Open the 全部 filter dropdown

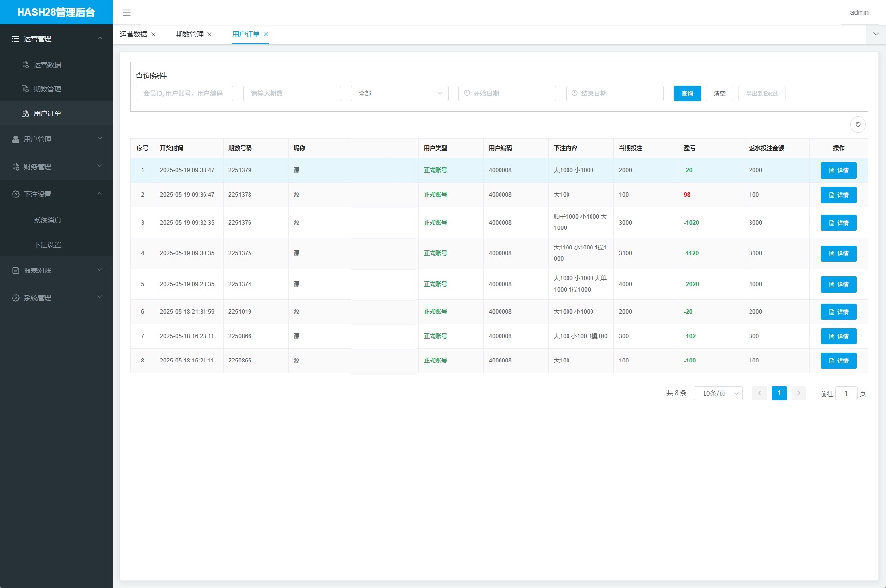(x=399, y=93)
